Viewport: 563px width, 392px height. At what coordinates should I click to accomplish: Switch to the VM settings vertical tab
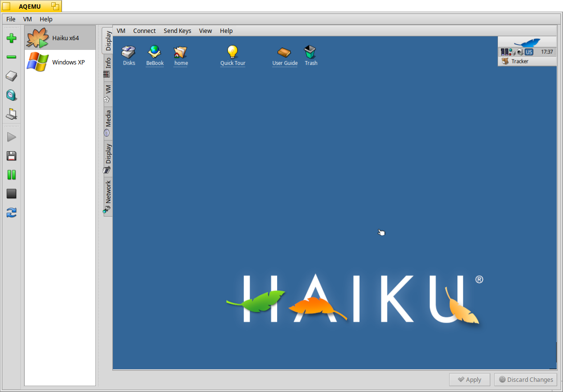click(108, 94)
